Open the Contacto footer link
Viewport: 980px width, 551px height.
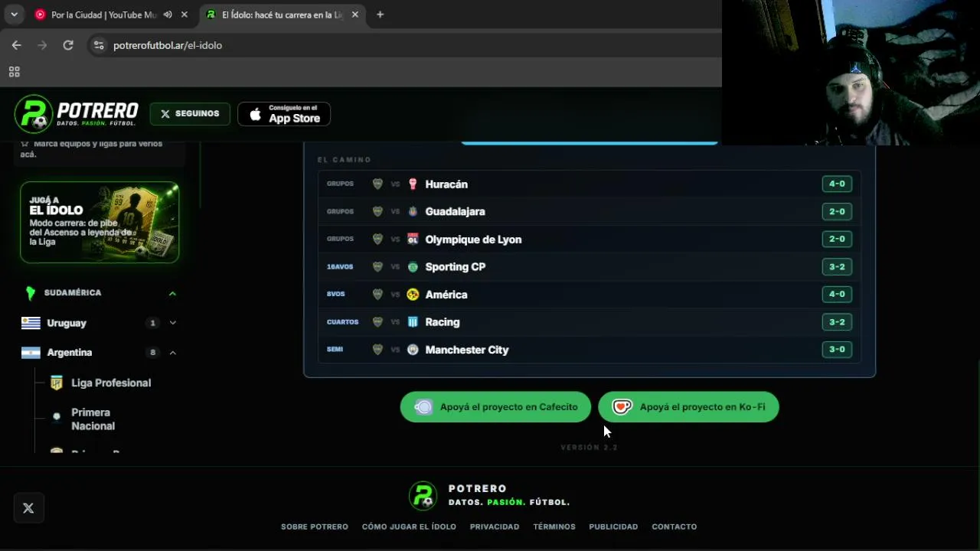tap(675, 527)
